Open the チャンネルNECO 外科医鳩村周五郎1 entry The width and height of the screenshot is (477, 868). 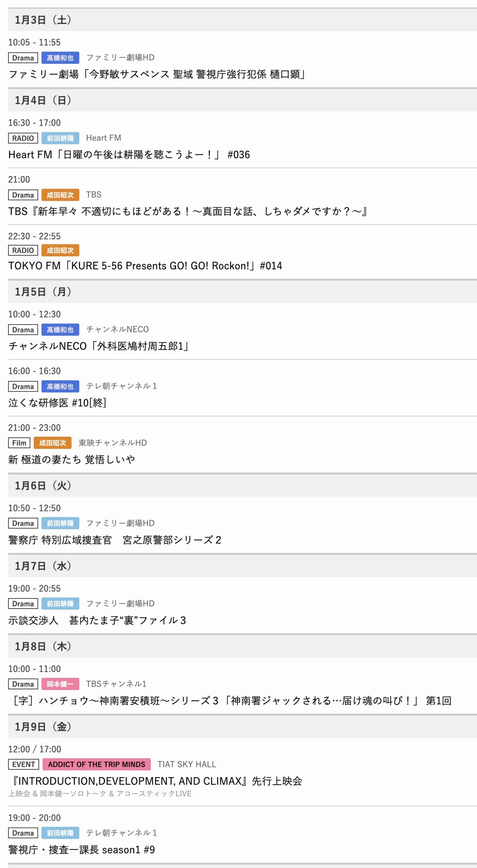[98, 346]
